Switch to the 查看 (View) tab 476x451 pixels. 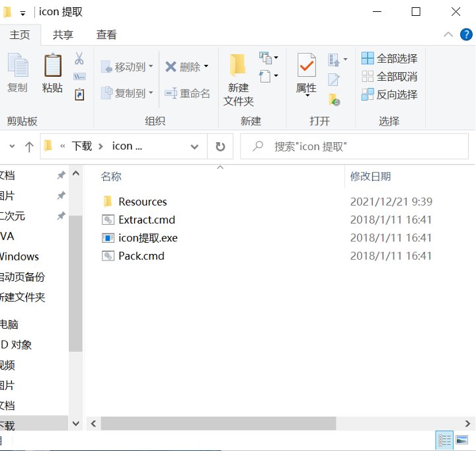pyautogui.click(x=106, y=35)
